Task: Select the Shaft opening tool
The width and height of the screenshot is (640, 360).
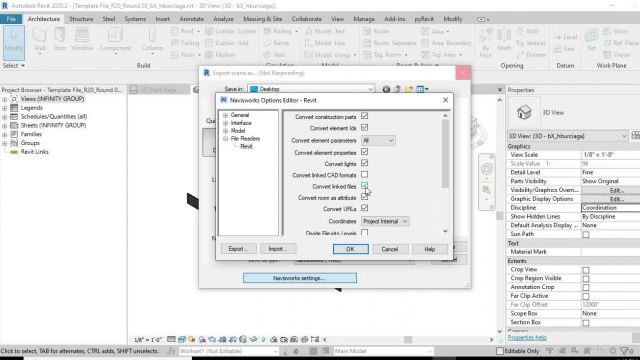Action: coord(504,40)
